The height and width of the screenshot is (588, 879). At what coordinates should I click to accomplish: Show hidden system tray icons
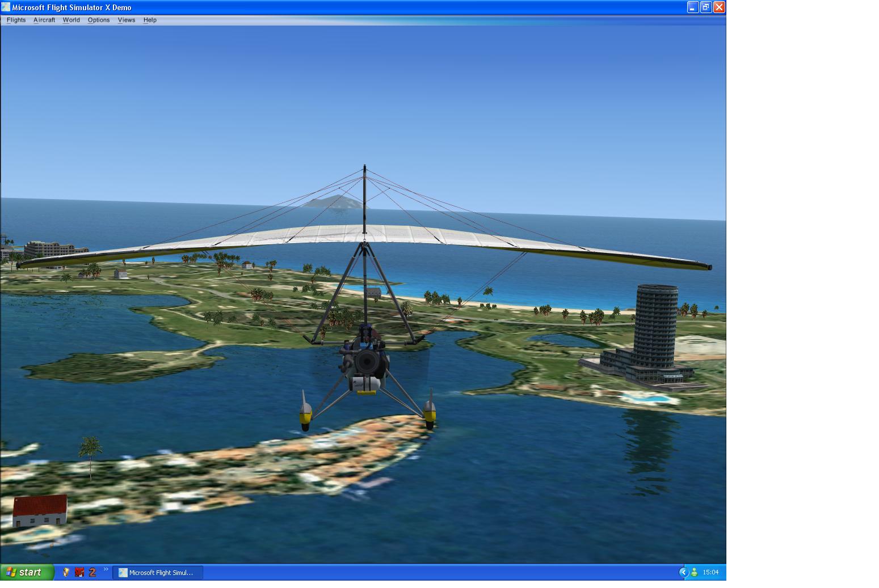[683, 573]
